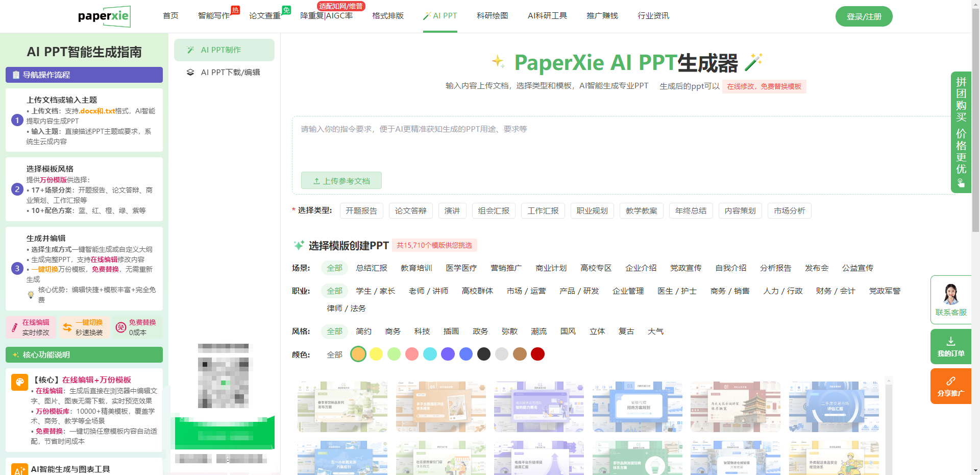
Task: Click the 一键切换 swap arrows icon
Action: pos(67,327)
